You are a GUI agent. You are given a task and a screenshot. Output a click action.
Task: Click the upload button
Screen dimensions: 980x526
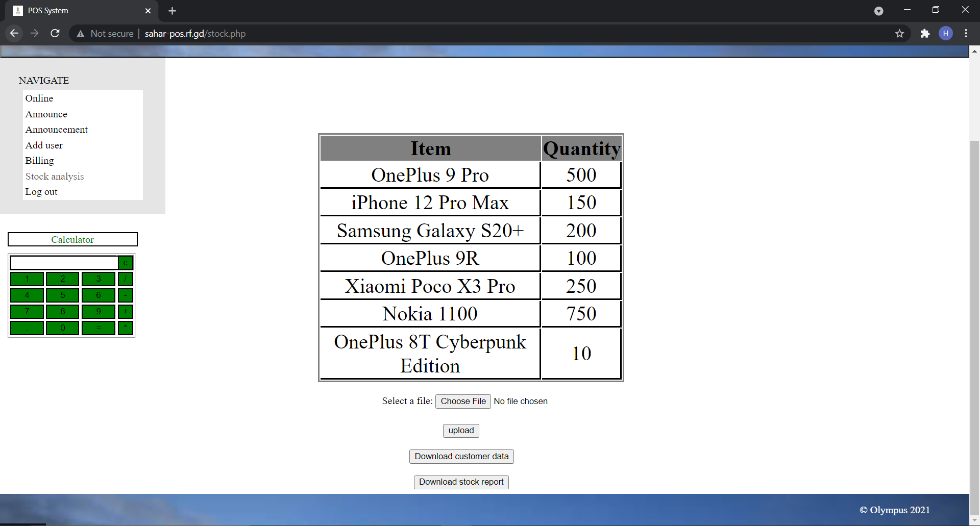(461, 431)
